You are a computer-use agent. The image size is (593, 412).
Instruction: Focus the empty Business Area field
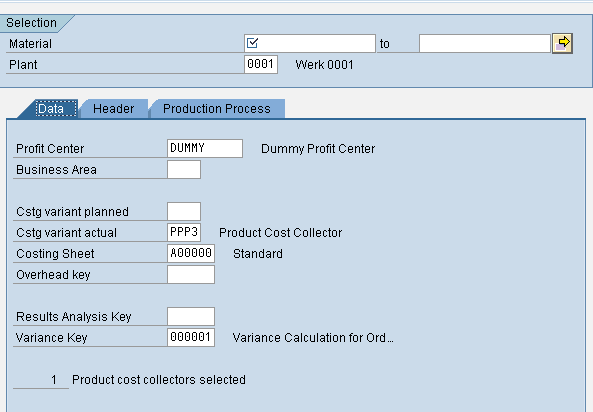[x=184, y=169]
